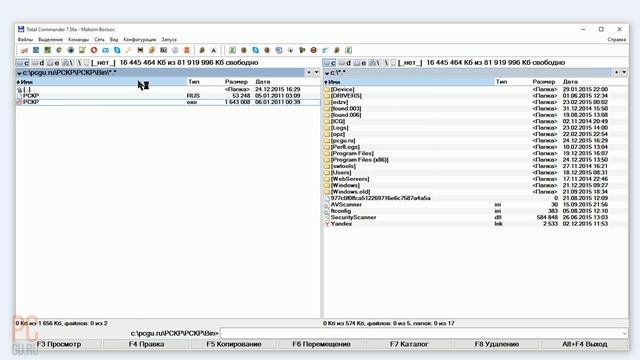This screenshot has height=360, width=640.
Task: Select drive d in left panel
Action: (x=38, y=62)
